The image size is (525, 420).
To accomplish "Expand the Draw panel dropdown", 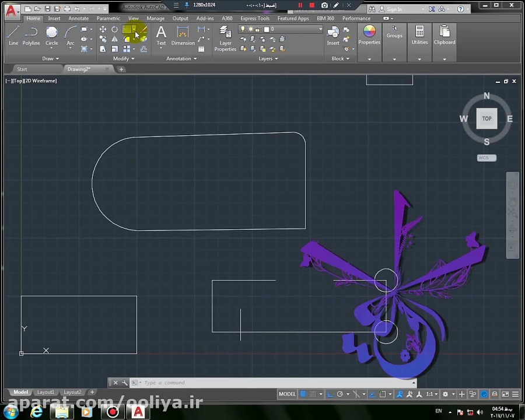I will point(51,58).
